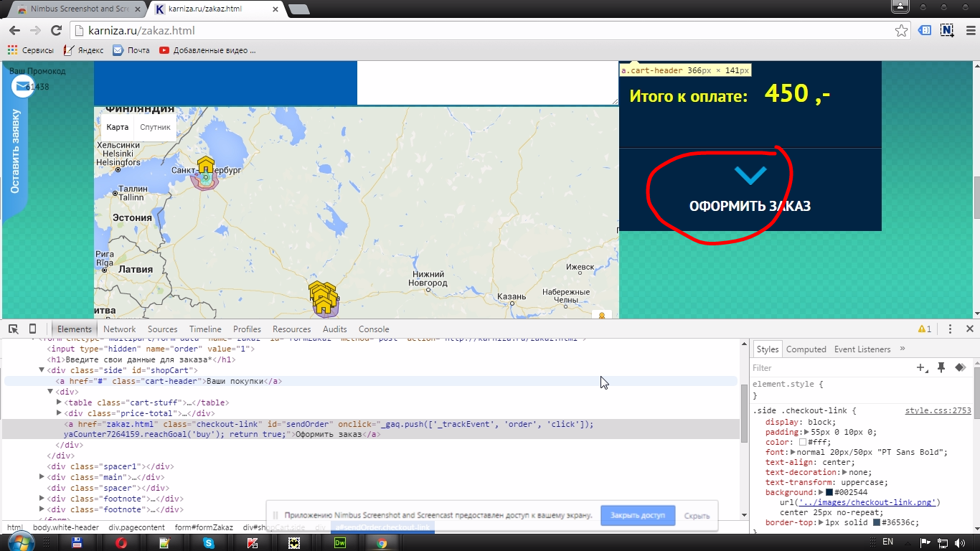Activate the DevTools inspect element tool
The width and height of the screenshot is (980, 551).
coord(14,329)
